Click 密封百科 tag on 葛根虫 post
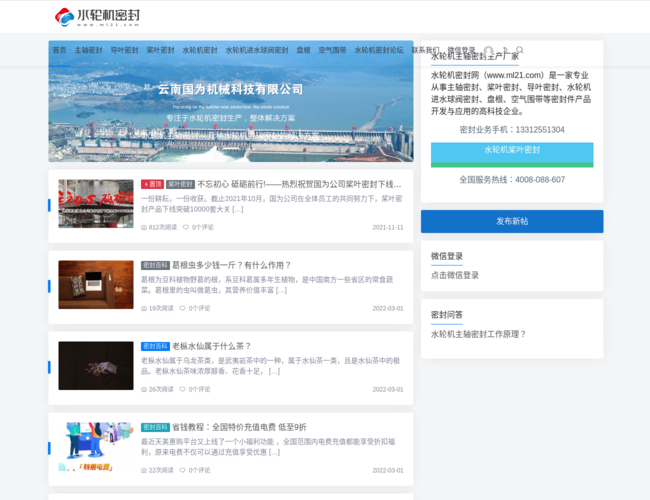The height and width of the screenshot is (500, 650). (155, 265)
